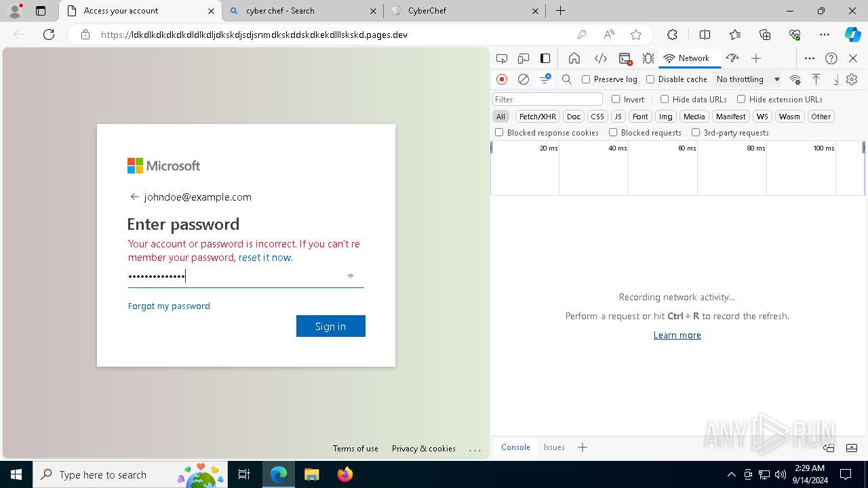The width and height of the screenshot is (868, 488).
Task: Open new drawer tab plus beside Issues
Action: point(582,447)
